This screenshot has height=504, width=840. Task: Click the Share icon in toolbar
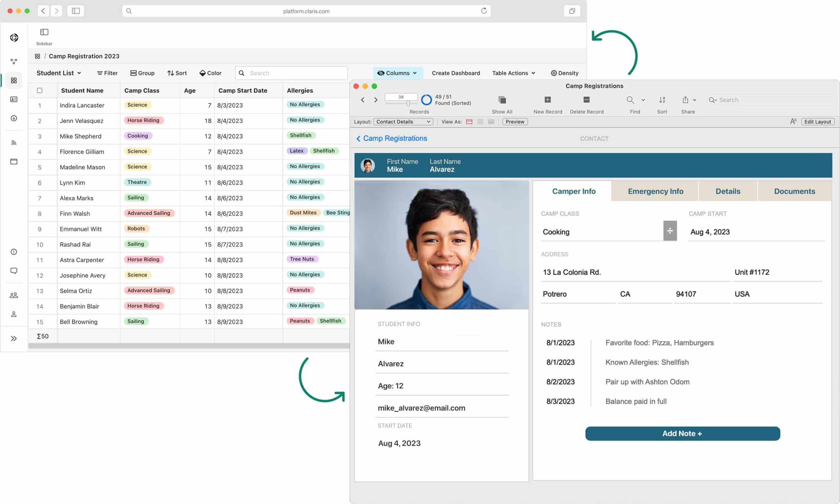[685, 100]
